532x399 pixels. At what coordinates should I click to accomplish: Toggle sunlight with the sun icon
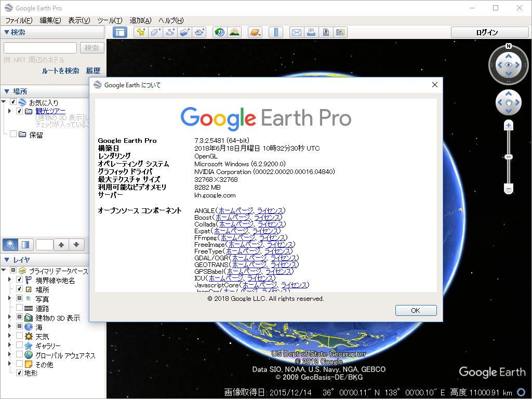235,32
